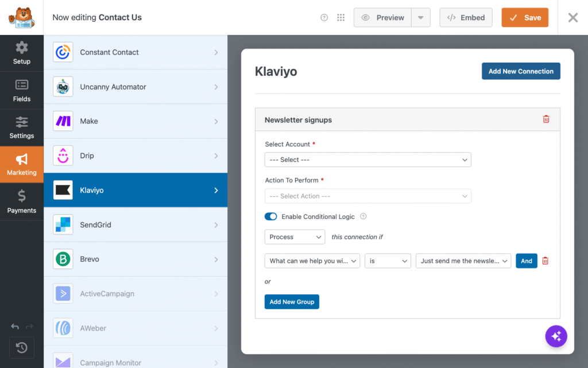Open the Process dropdown

point(295,237)
